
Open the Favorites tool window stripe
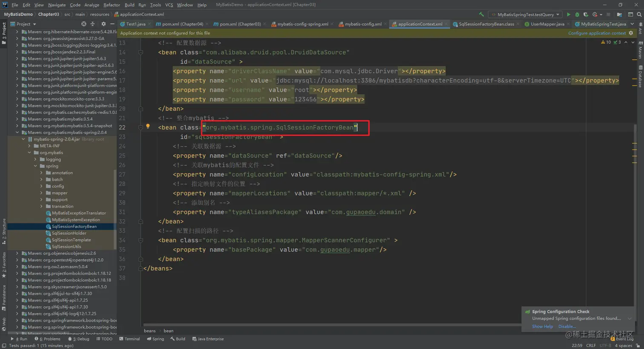coord(4,265)
